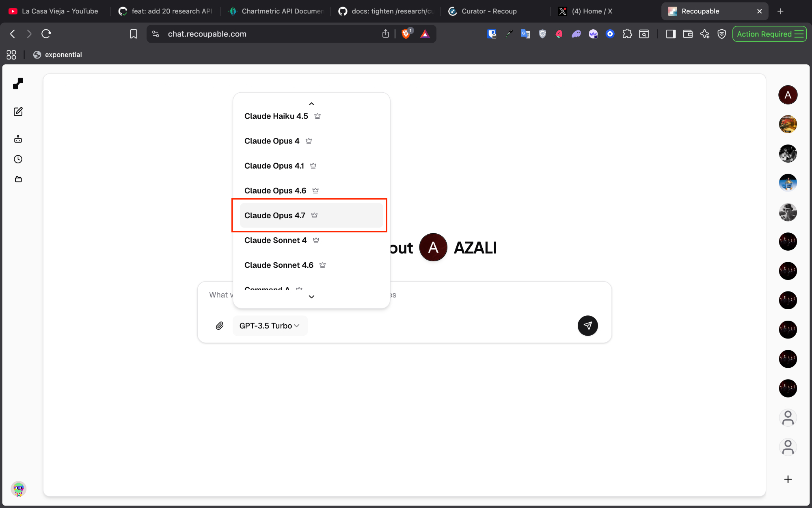The height and width of the screenshot is (508, 812).
Task: Click the new chat compose icon
Action: tap(18, 112)
